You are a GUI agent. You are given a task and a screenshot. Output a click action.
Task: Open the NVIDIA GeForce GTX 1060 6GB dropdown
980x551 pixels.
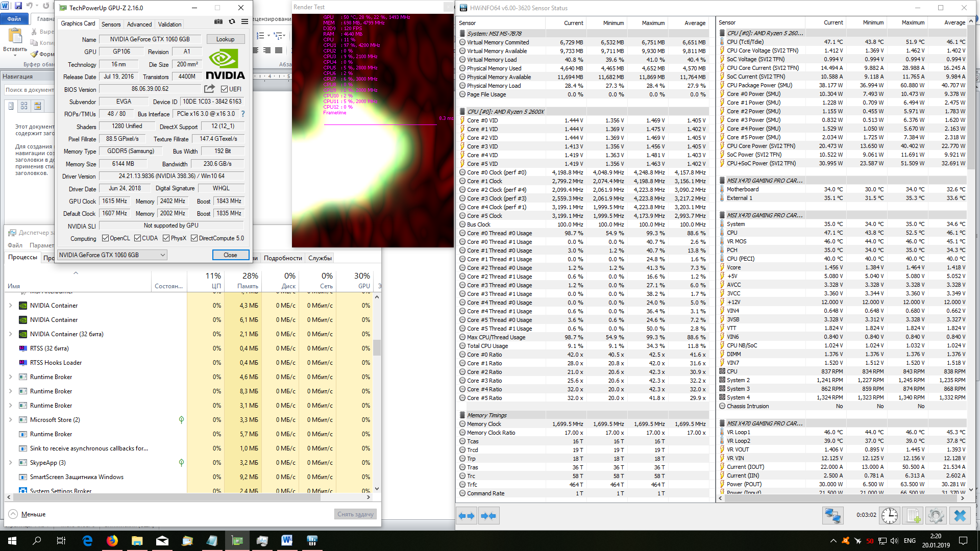point(112,255)
